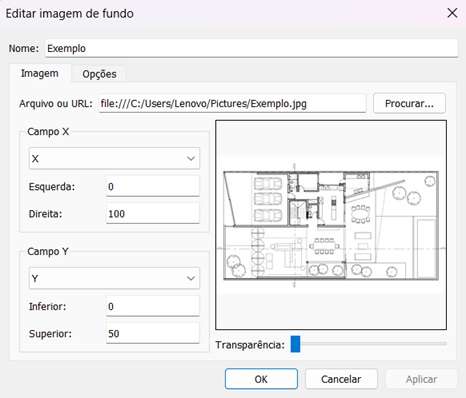This screenshot has width=466, height=398.
Task: Switch to the Imagem tab
Action: tap(40, 73)
